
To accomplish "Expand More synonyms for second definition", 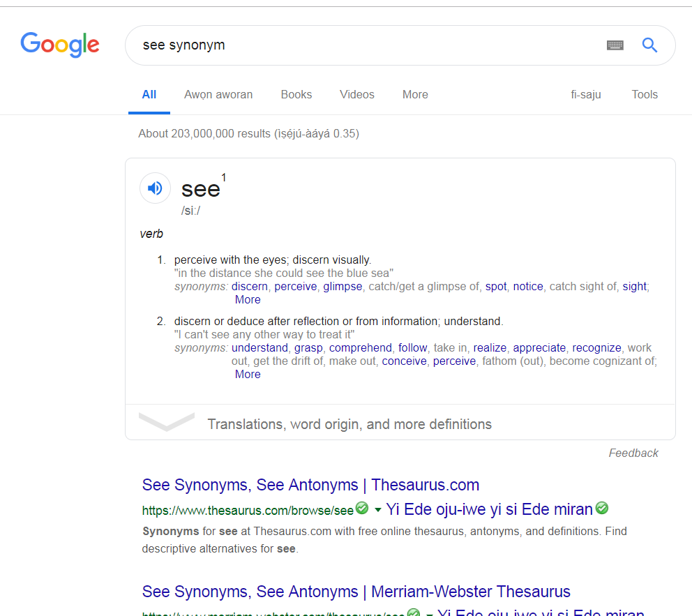I will pyautogui.click(x=248, y=374).
